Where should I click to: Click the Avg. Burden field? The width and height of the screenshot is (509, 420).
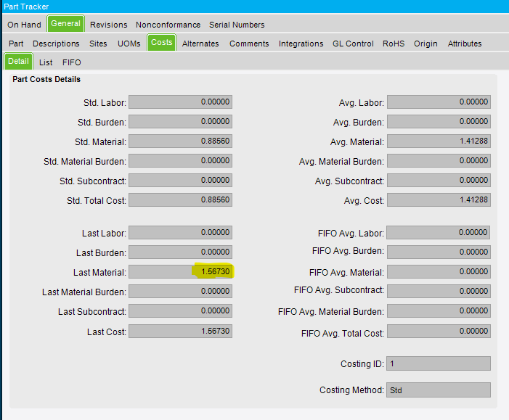pyautogui.click(x=439, y=122)
